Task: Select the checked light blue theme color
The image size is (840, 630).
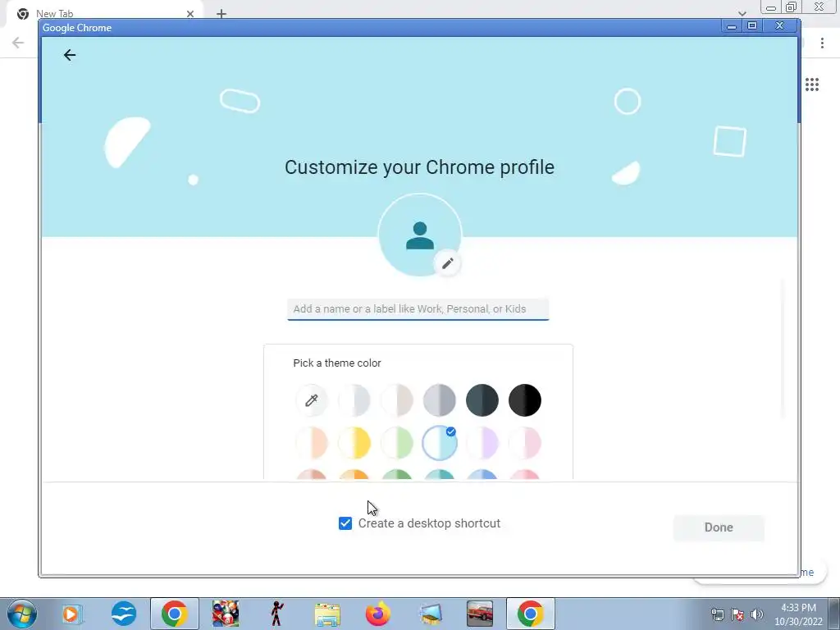Action: coord(440,443)
